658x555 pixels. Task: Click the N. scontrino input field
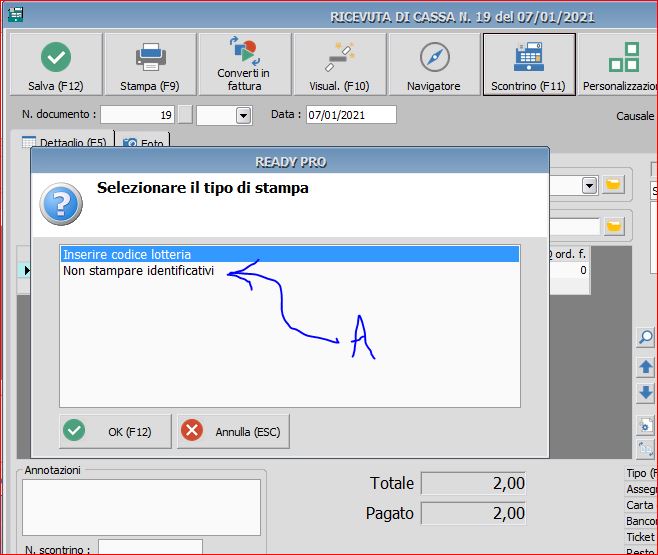150,547
